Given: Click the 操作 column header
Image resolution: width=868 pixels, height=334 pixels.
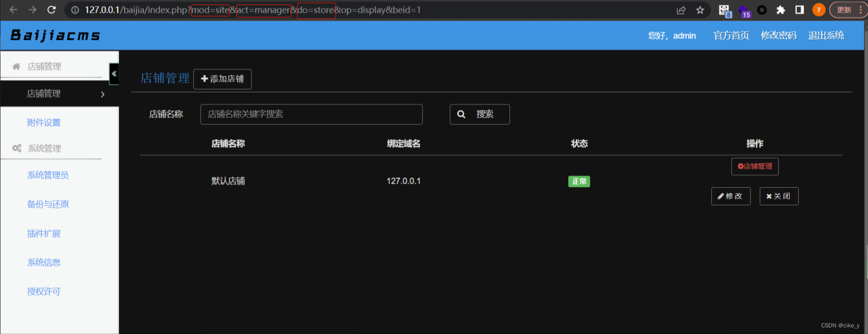Looking at the screenshot, I should point(755,144).
